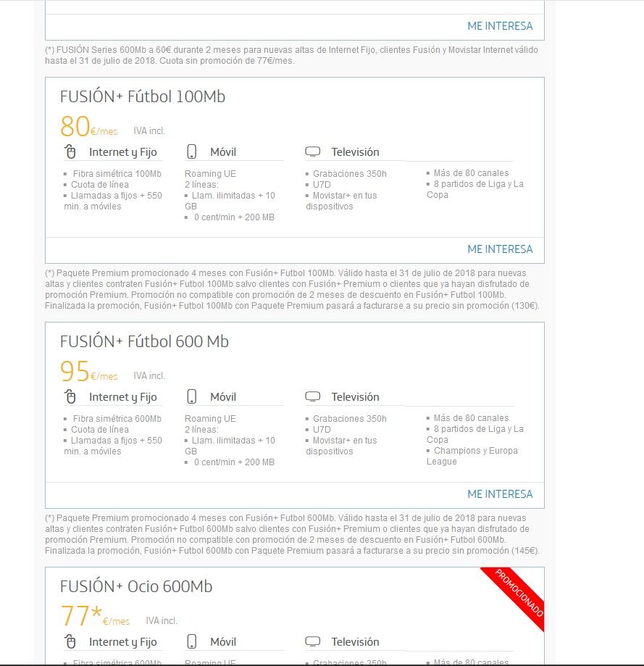Click ME INTERESA above the FUSIÓN Series footnote

pyautogui.click(x=500, y=26)
